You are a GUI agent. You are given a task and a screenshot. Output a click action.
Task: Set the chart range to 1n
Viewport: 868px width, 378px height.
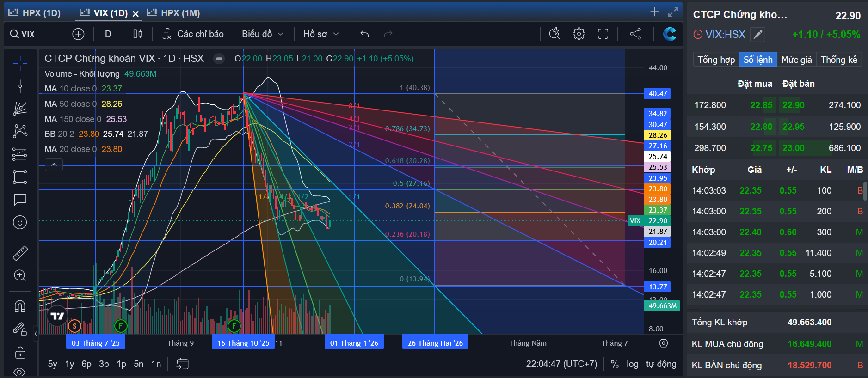click(x=156, y=364)
